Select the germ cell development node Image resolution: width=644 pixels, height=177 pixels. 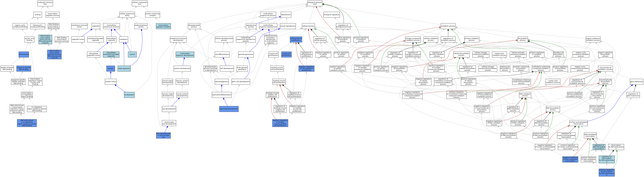pyautogui.click(x=241, y=82)
